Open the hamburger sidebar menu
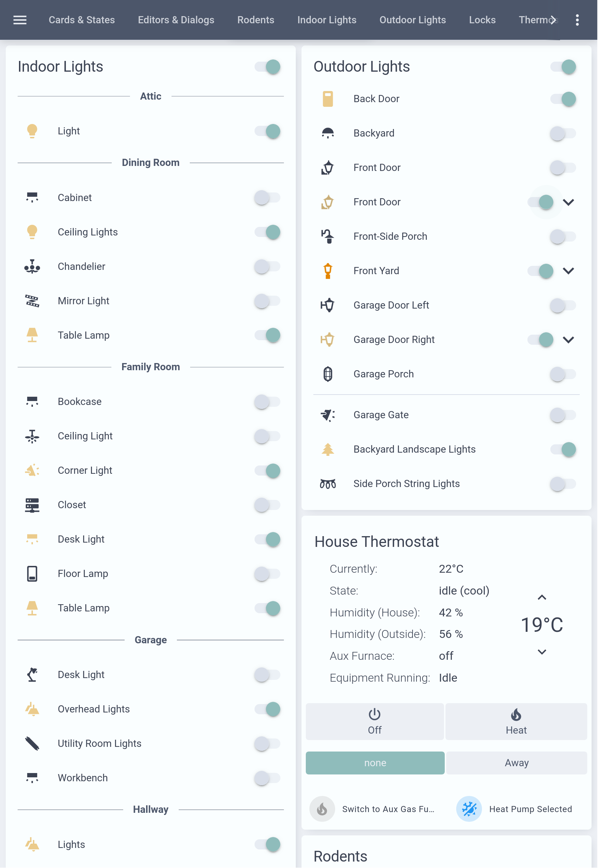Viewport: 598px width, 868px height. click(x=20, y=20)
